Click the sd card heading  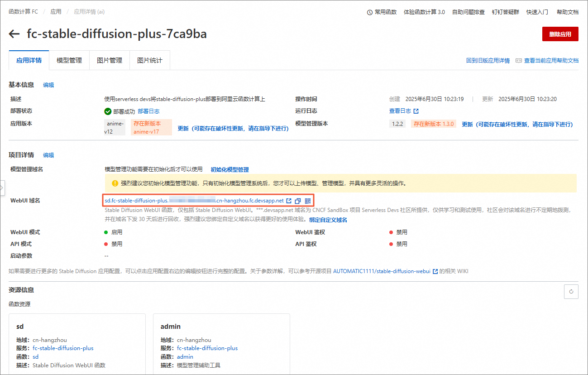[19, 327]
